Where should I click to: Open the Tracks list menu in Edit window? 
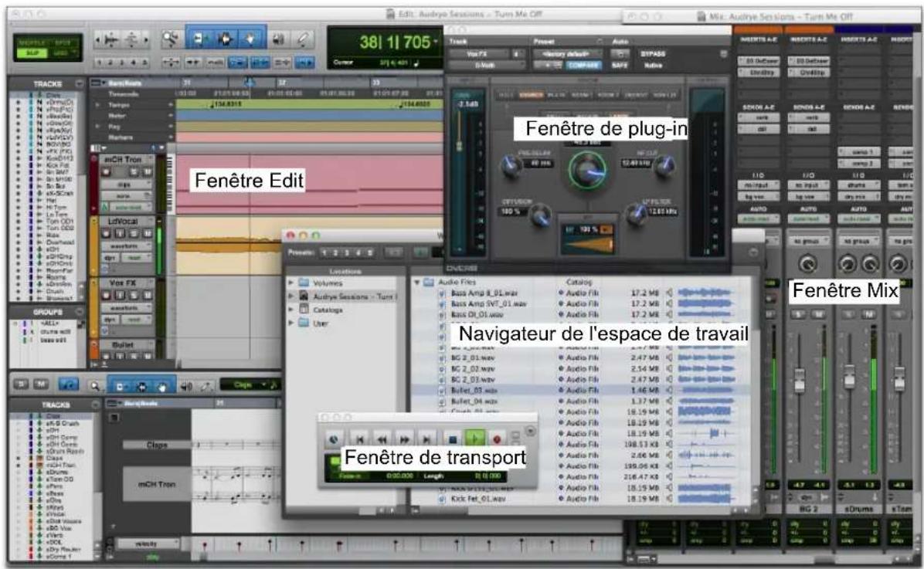click(80, 83)
